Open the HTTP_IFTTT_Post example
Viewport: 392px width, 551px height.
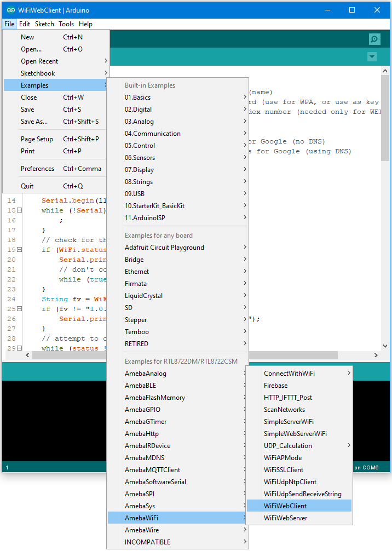pos(299,398)
